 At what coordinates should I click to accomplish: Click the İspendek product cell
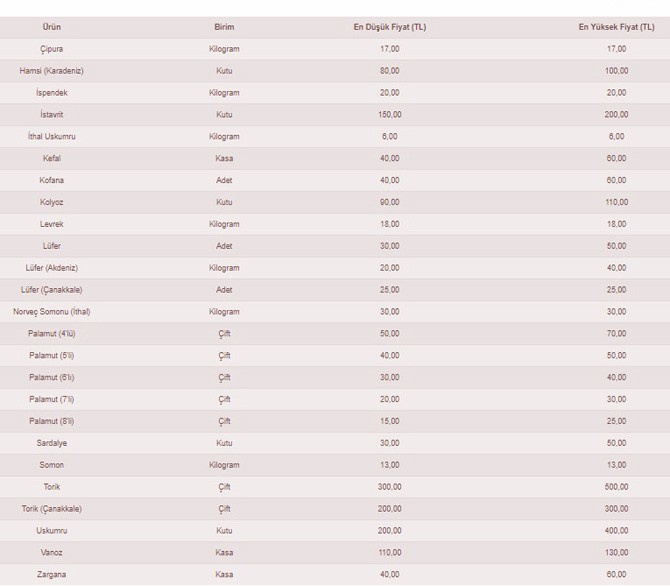(52, 93)
